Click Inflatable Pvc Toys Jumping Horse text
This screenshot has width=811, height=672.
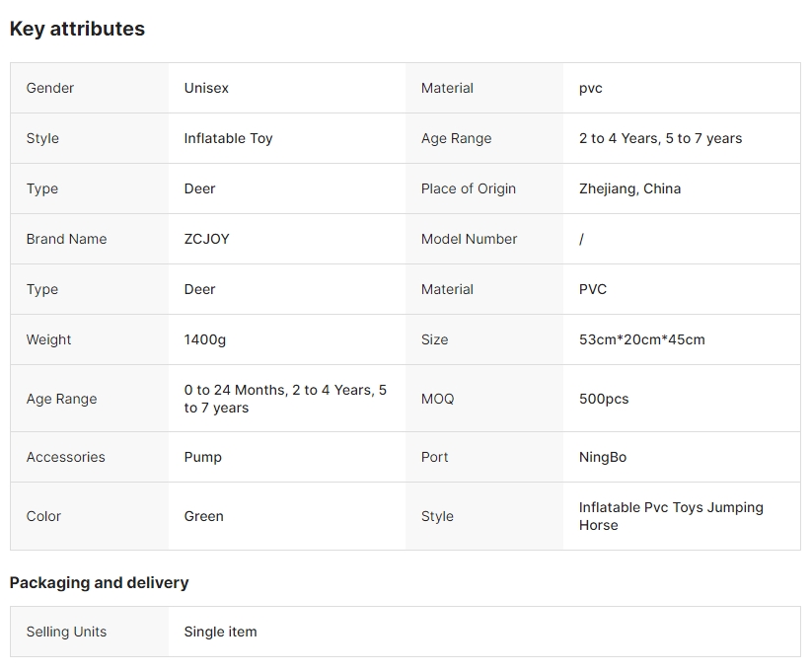point(671,516)
